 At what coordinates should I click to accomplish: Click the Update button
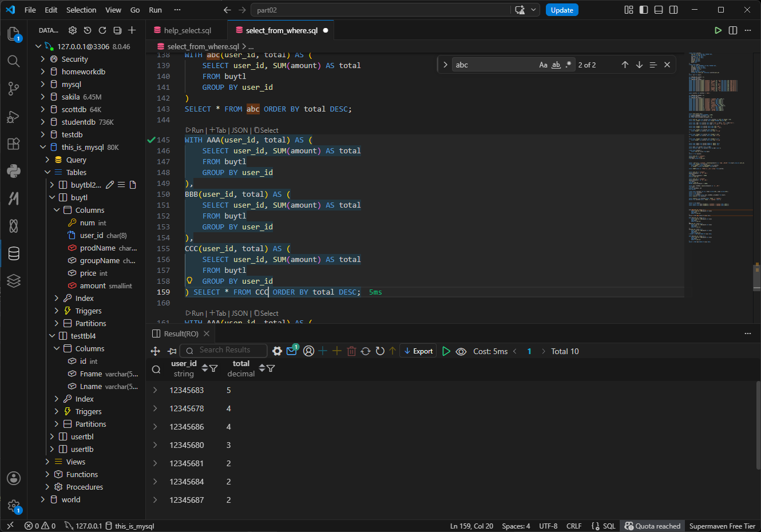click(x=562, y=10)
